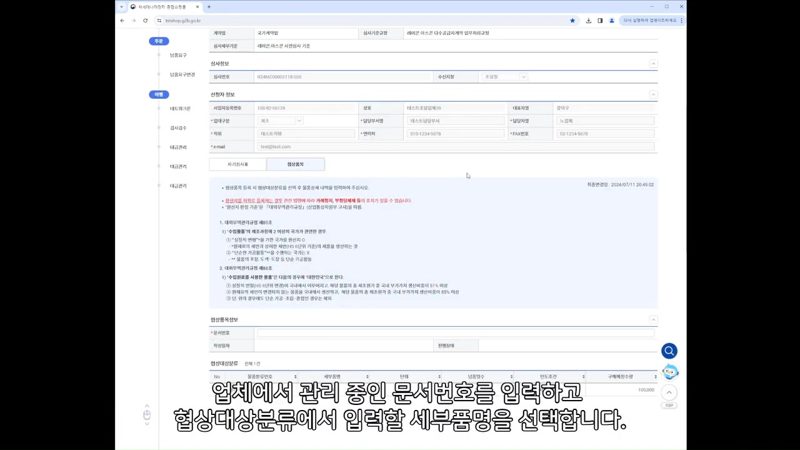Click the No column header
This screenshot has height=450, width=800.
tap(217, 377)
